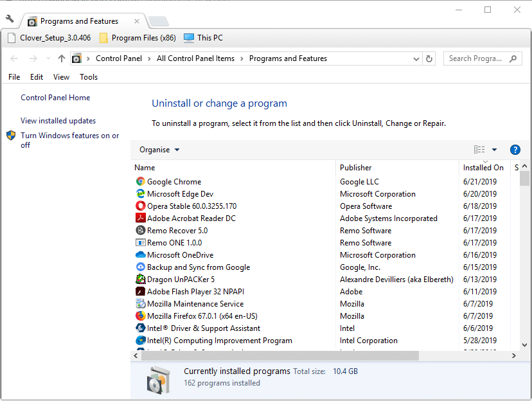Image resolution: width=532 pixels, height=401 pixels.
Task: Expand the view options dropdown arrow
Action: [494, 150]
